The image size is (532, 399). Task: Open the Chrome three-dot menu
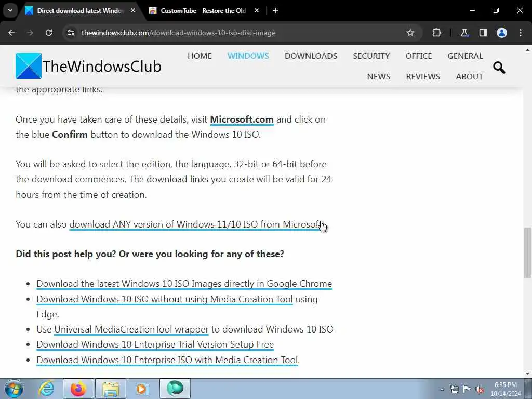521,33
